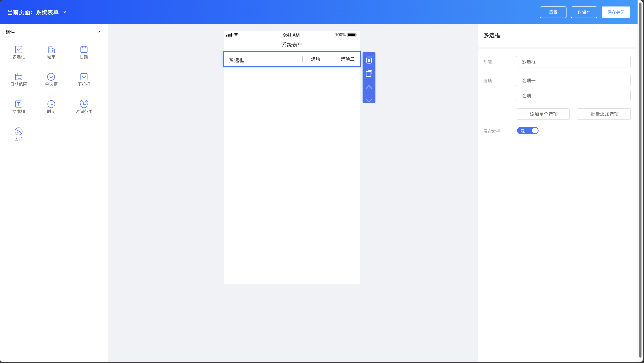
Task: Duplicate the field using copy icon
Action: (x=369, y=74)
